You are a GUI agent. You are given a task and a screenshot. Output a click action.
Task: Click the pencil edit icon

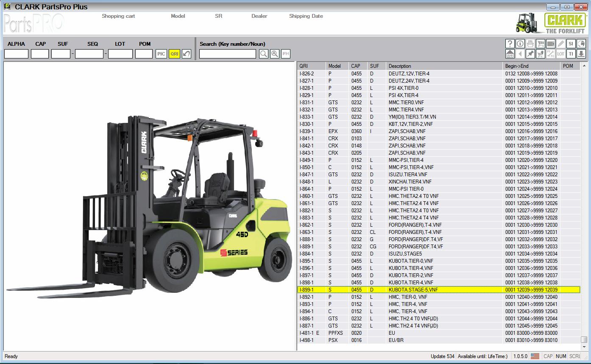(x=561, y=44)
